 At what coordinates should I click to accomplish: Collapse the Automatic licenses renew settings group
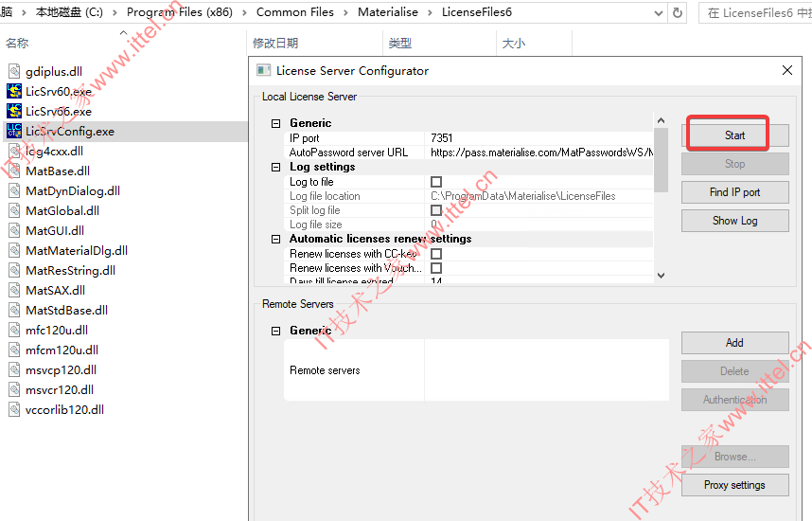click(276, 239)
